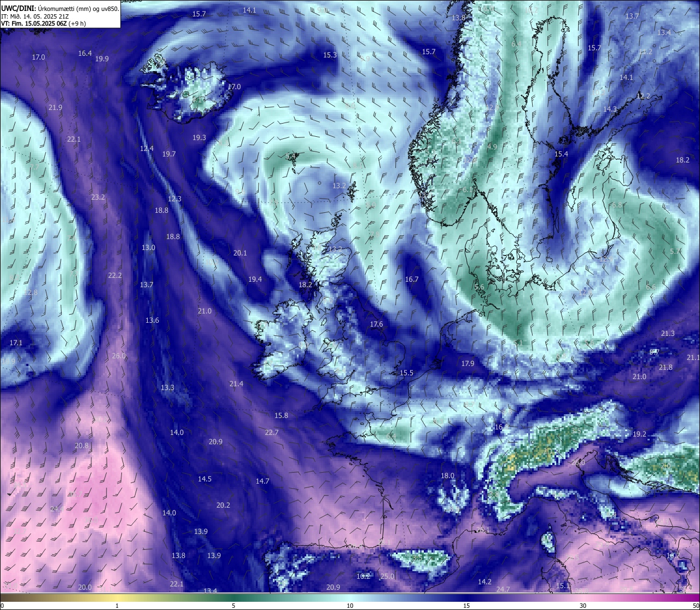Click the 16.7 value over the North Sea
The image size is (700, 610).
coord(412,279)
